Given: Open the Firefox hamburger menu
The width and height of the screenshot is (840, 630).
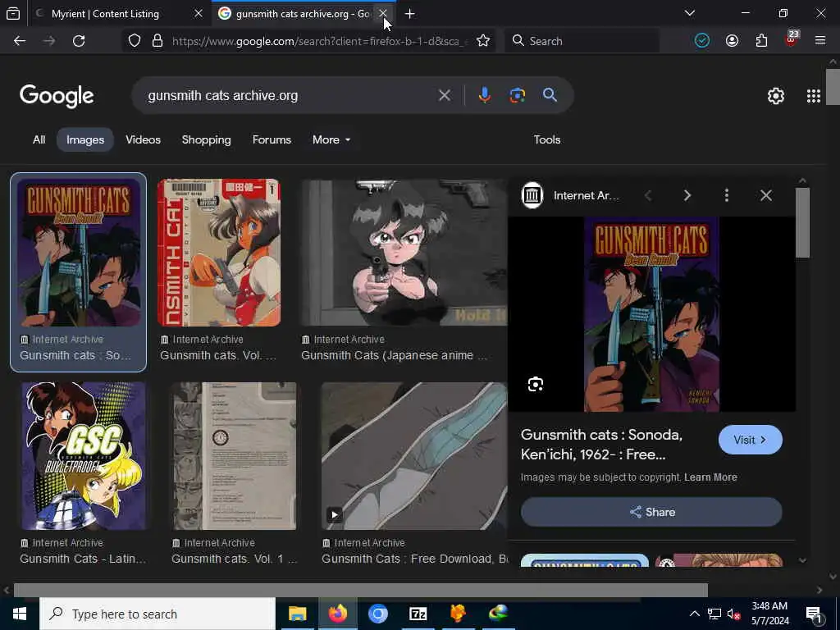Looking at the screenshot, I should coord(820,41).
